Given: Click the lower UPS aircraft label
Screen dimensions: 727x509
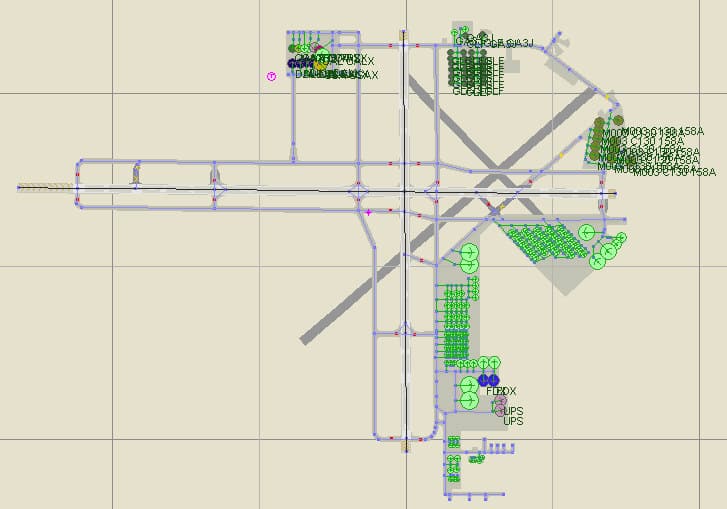Looking at the screenshot, I should 513,421.
